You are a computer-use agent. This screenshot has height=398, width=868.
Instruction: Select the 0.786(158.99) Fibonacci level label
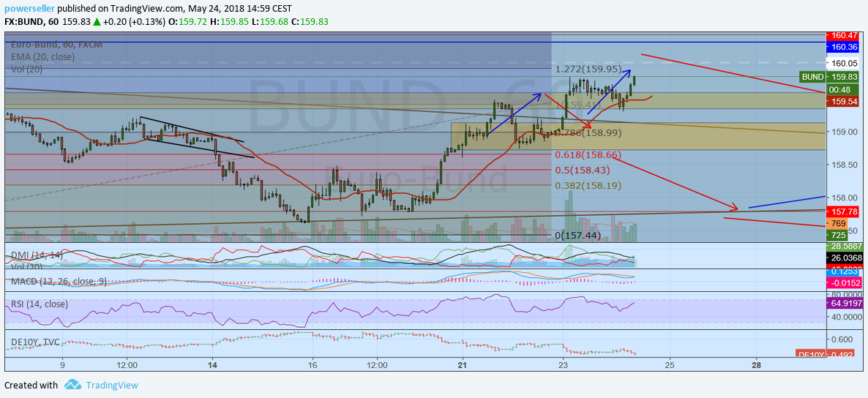pos(588,133)
